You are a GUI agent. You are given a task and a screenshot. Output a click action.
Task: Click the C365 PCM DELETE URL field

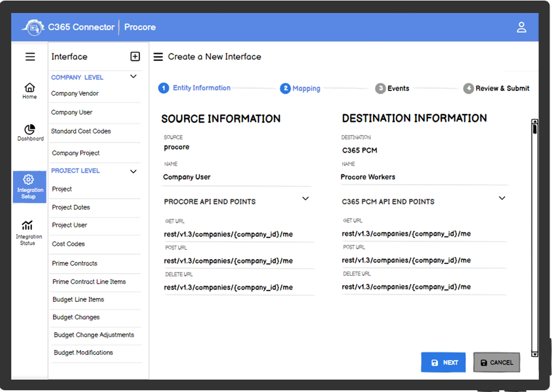(424, 287)
